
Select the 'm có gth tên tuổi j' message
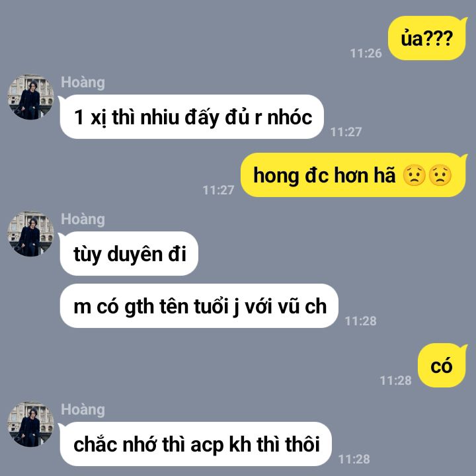point(198,306)
